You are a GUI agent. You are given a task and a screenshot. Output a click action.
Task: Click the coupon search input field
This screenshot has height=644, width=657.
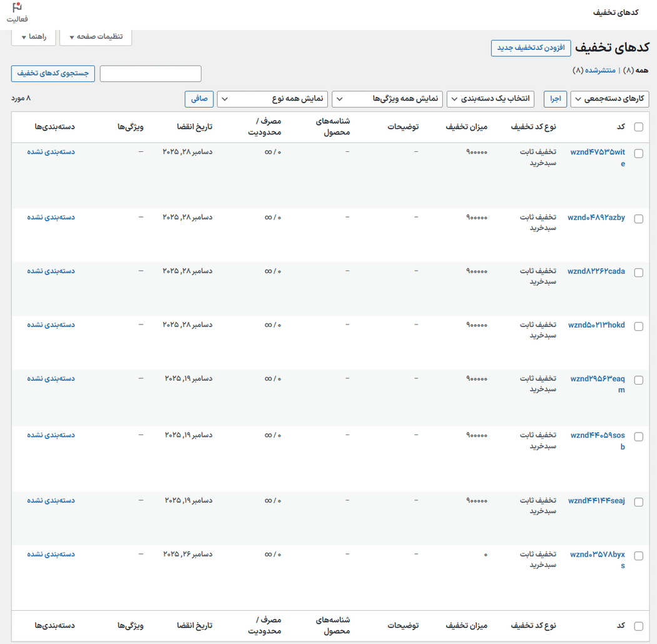click(x=150, y=73)
